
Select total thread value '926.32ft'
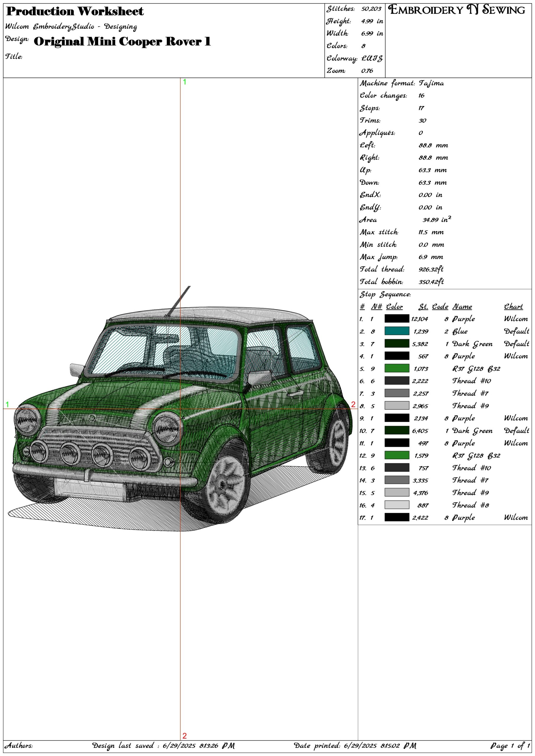[x=431, y=269]
